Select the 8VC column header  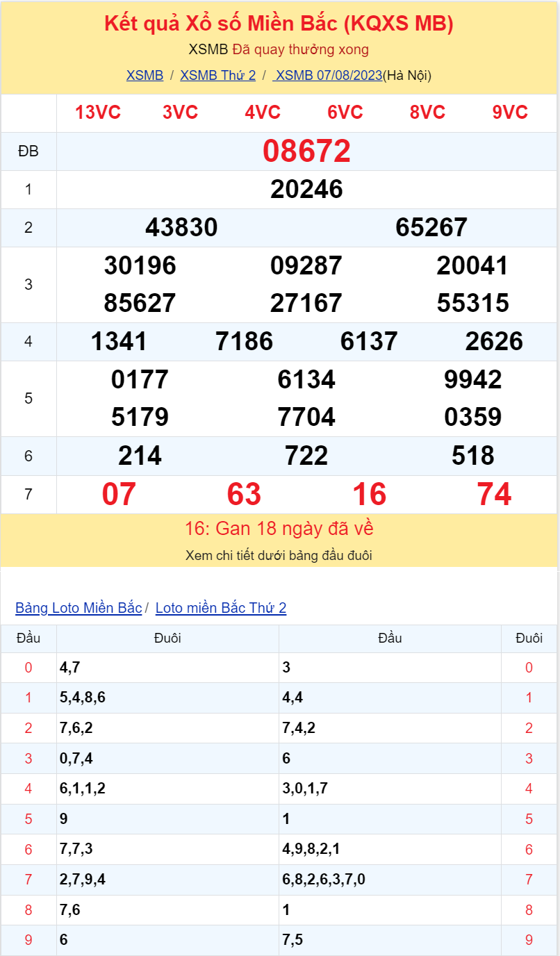coord(427,111)
